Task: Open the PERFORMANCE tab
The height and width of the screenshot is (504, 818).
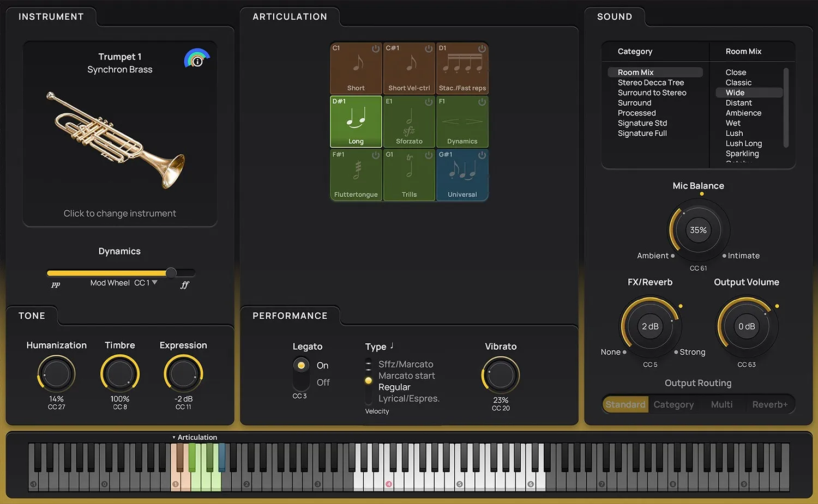Action: (x=290, y=316)
